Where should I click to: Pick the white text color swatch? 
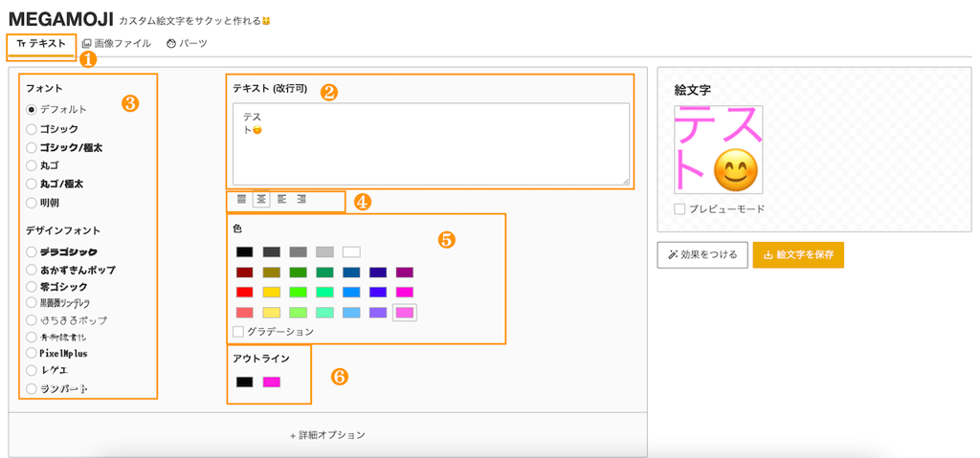(x=351, y=252)
